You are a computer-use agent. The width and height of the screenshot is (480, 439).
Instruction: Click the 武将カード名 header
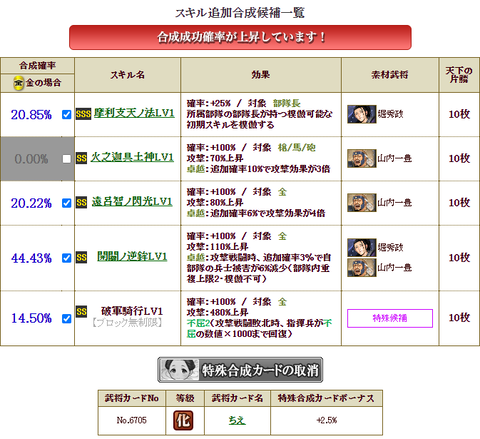point(237,398)
